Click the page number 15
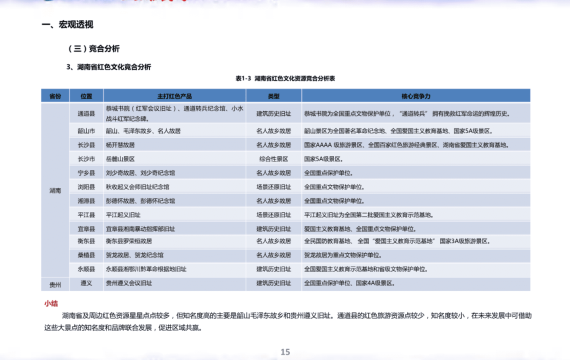The width and height of the screenshot is (570, 360). tap(285, 352)
